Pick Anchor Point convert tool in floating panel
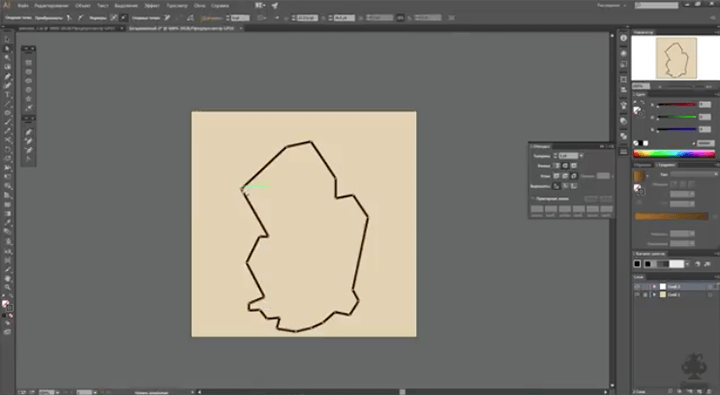 pyautogui.click(x=28, y=159)
